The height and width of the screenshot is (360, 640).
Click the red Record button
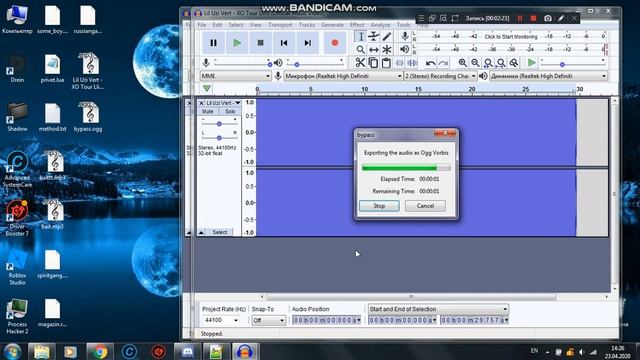pyautogui.click(x=335, y=42)
